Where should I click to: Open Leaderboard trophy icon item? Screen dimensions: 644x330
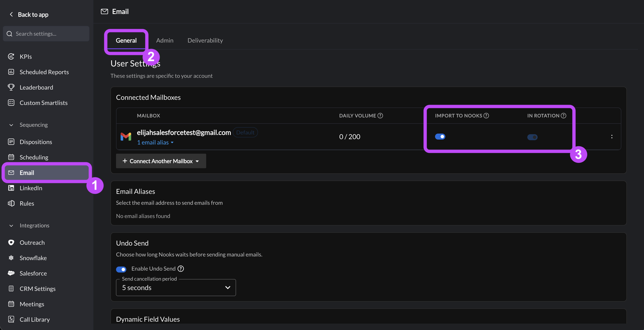pyautogui.click(x=11, y=87)
